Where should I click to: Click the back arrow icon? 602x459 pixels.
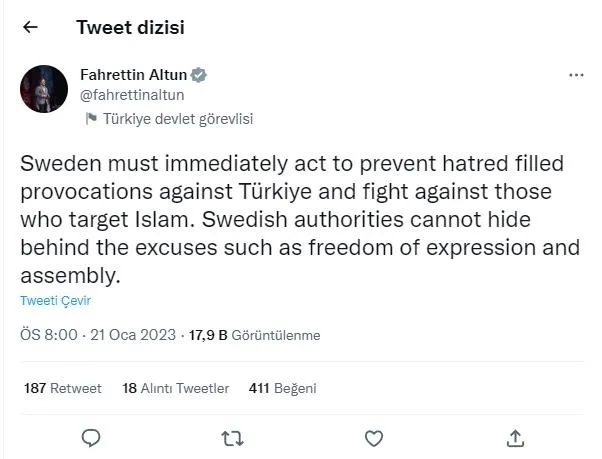point(30,28)
